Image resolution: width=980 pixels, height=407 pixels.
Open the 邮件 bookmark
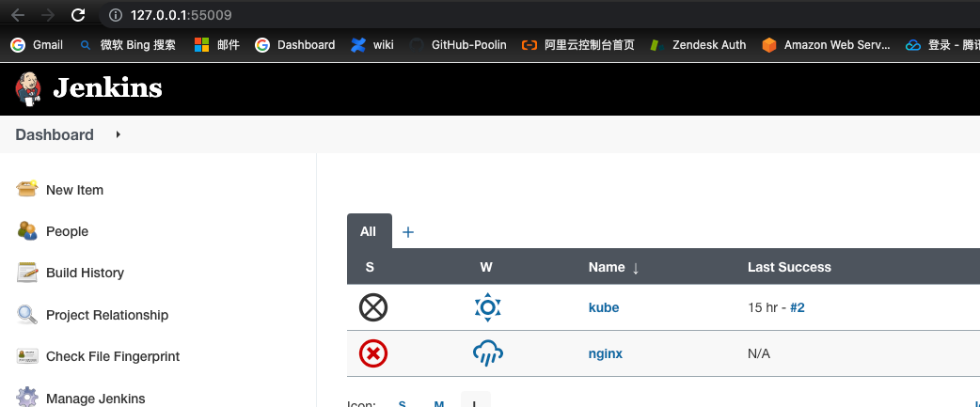click(217, 45)
